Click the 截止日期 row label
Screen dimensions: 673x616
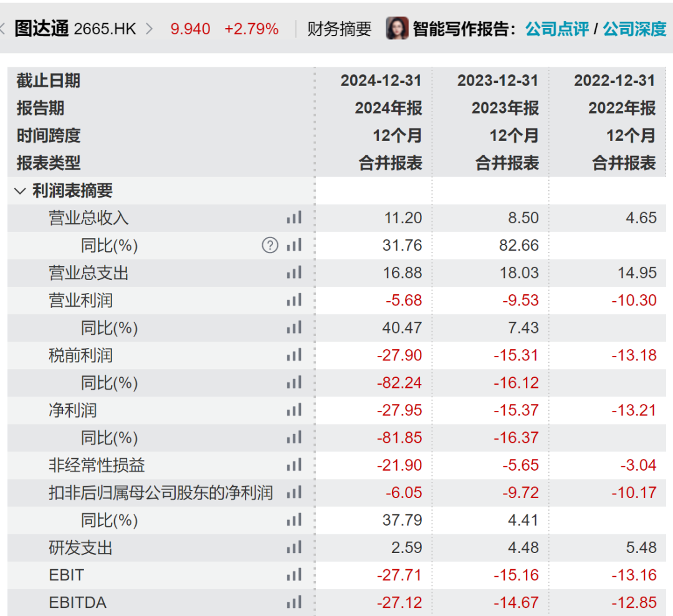[49, 80]
